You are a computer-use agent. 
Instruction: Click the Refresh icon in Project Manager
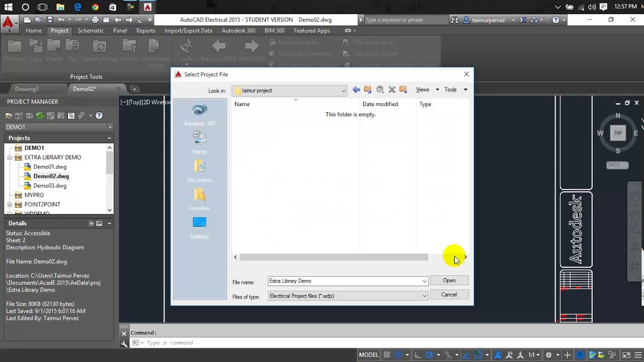pos(40,116)
